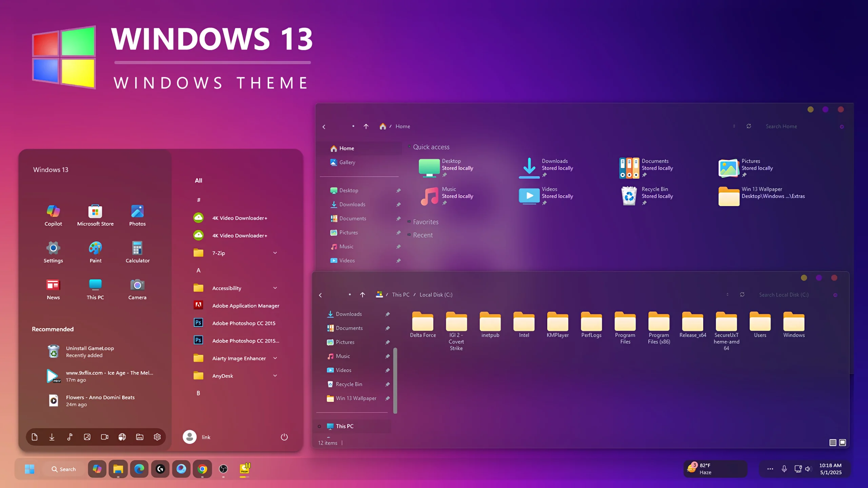Screen dimensions: 868x488
Task: Open This PC pinned app
Action: (x=95, y=289)
